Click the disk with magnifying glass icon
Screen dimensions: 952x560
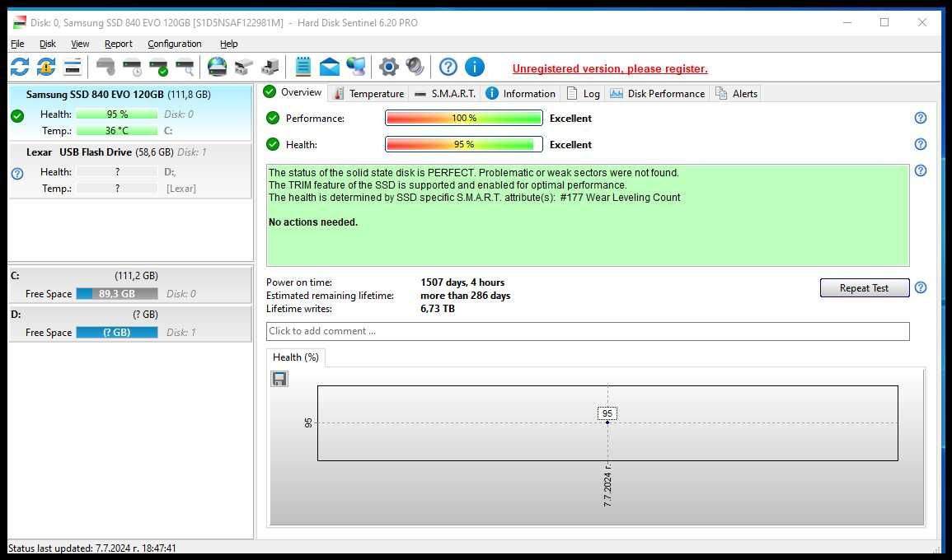185,67
